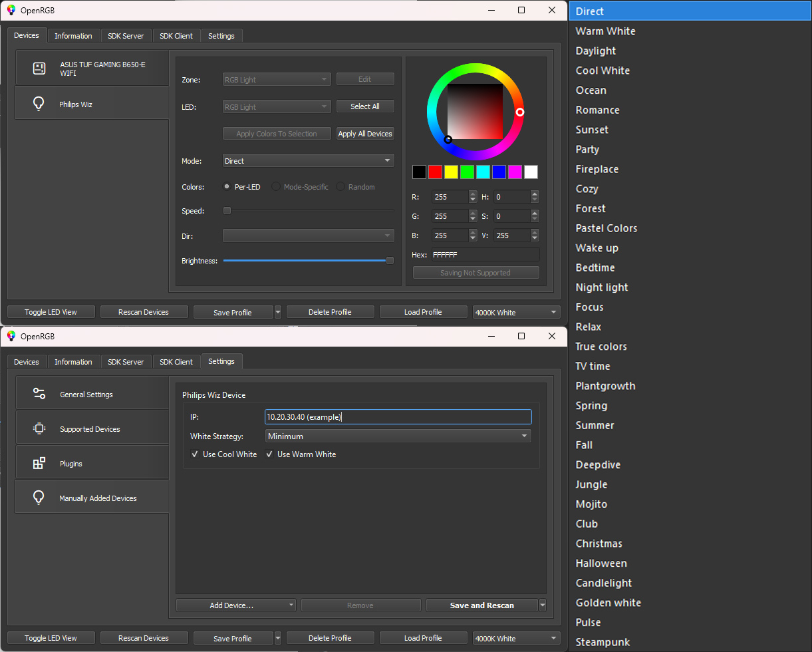Click the Apply All Devices button
The width and height of the screenshot is (812, 652).
coord(365,134)
